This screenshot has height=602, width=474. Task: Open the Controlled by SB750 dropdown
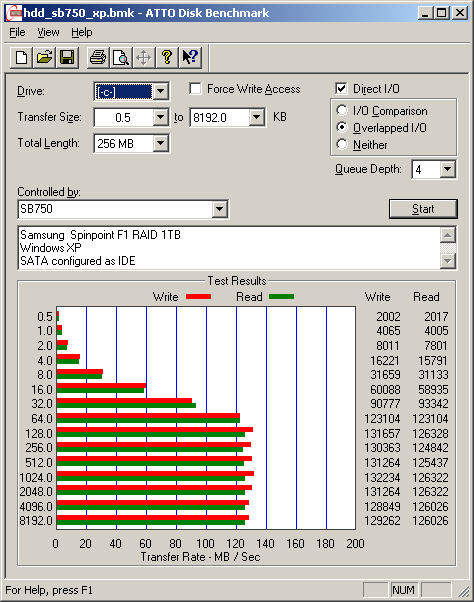point(219,209)
